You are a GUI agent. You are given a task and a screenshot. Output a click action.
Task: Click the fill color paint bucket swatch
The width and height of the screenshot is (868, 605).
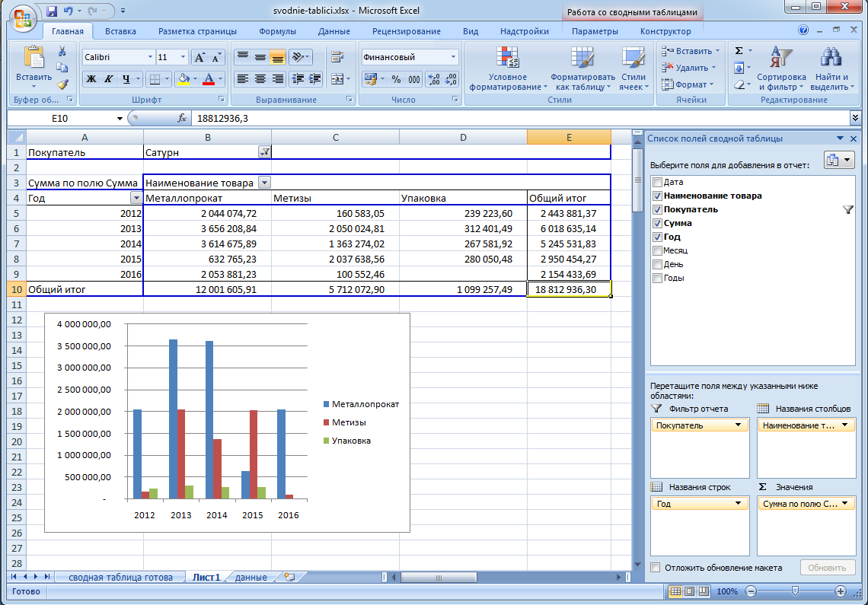[x=183, y=79]
